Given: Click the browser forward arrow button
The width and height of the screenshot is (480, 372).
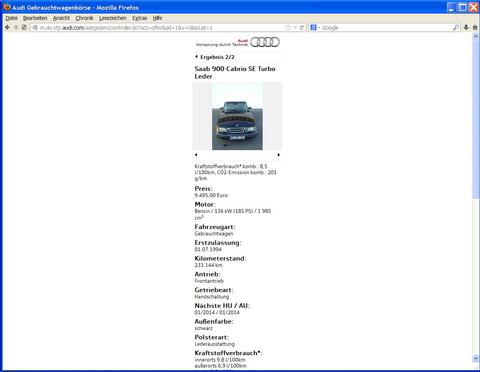Looking at the screenshot, I should coord(16,28).
